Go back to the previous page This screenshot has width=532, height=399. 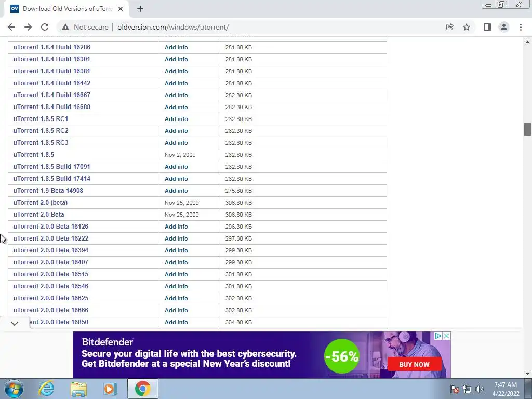pos(11,27)
